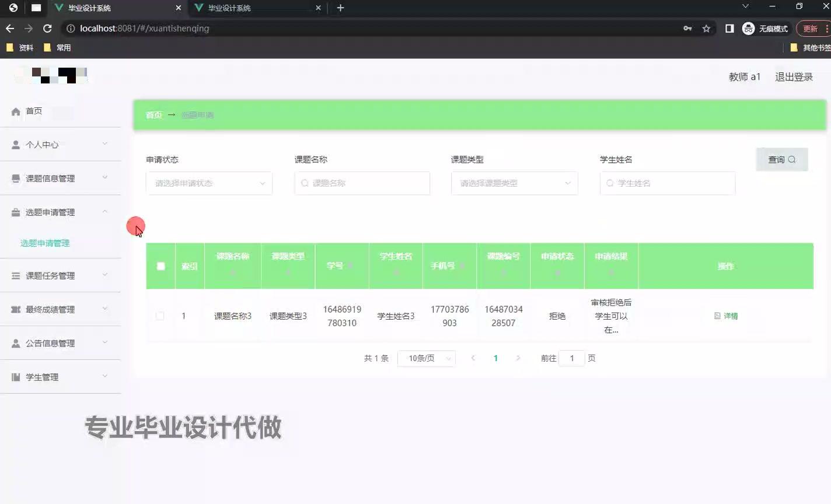The width and height of the screenshot is (831, 504).
Task: Click the detail icon in 课题名称3 row
Action: pyautogui.click(x=717, y=316)
